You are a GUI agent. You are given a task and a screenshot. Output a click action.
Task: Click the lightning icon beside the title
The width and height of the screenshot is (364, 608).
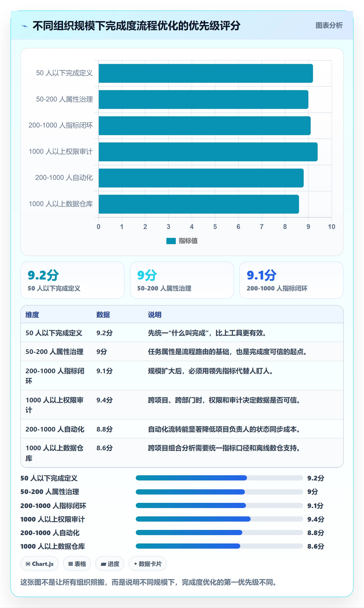click(x=25, y=26)
